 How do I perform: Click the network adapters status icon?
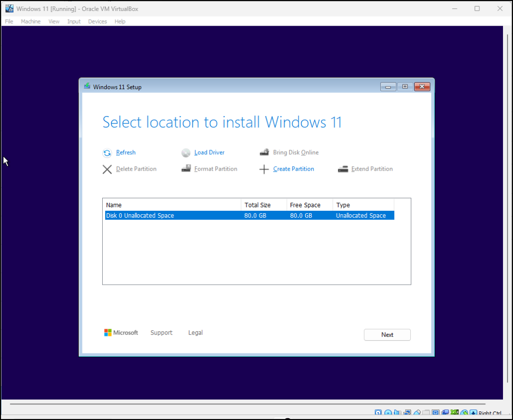click(407, 412)
